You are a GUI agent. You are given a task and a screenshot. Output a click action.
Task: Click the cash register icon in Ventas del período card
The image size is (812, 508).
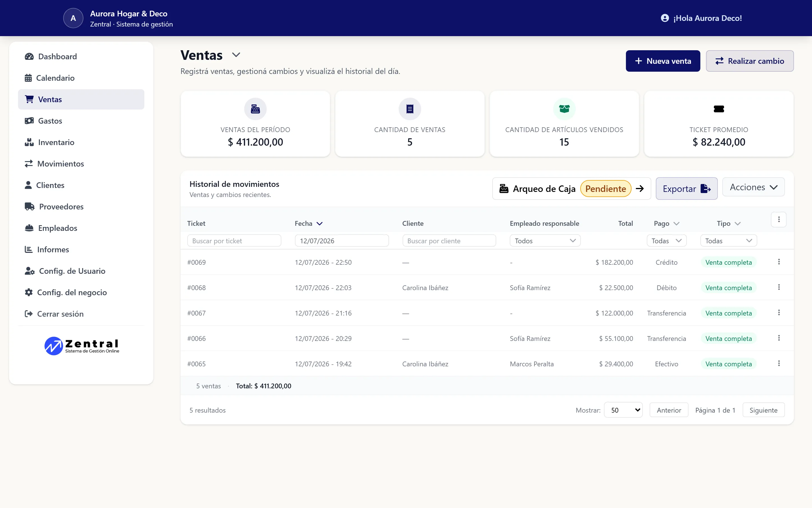[x=255, y=109]
